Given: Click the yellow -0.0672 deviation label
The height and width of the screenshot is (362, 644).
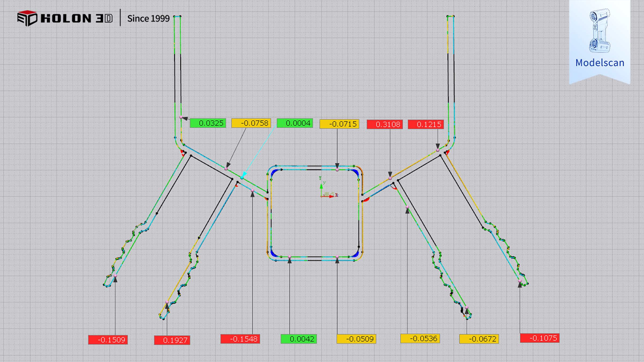Looking at the screenshot, I should pos(479,339).
